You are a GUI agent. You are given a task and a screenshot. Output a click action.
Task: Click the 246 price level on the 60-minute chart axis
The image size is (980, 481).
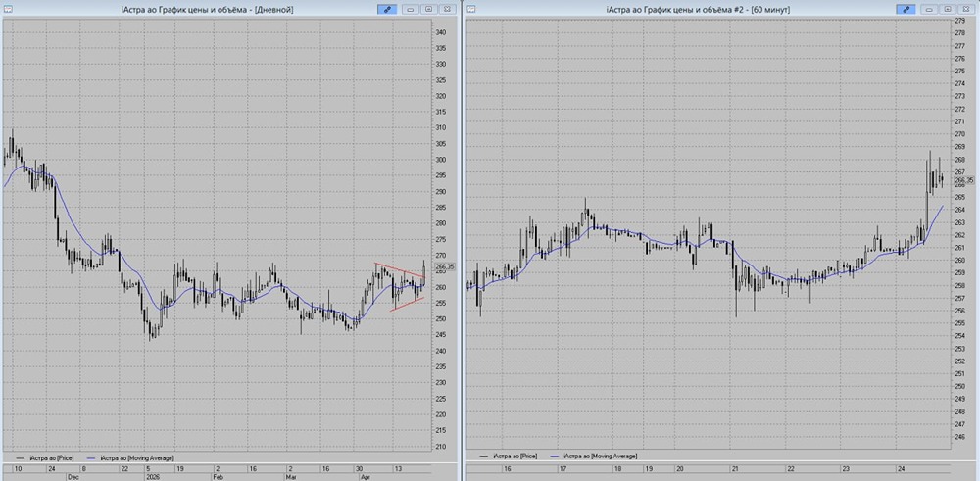(961, 437)
